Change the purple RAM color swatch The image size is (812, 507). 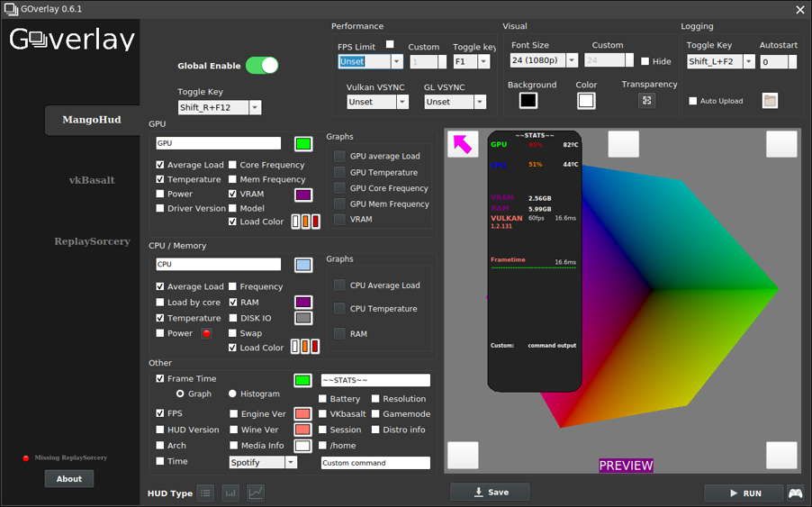(x=303, y=302)
